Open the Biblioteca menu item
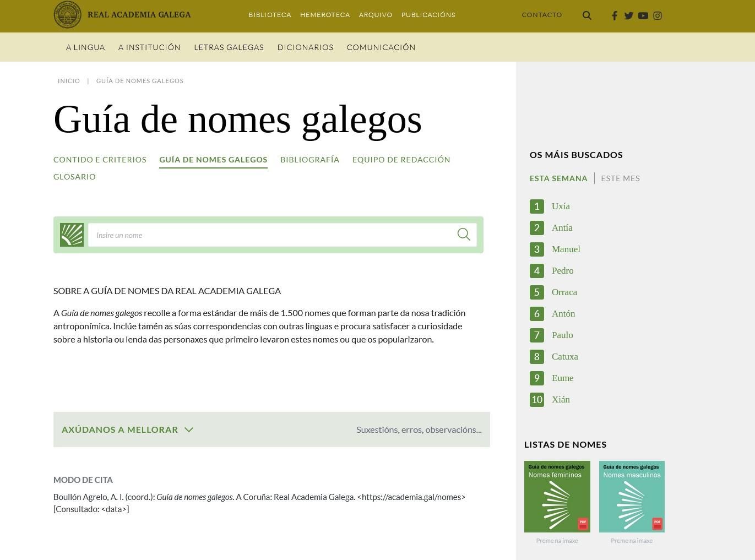The image size is (755, 560). click(x=270, y=15)
